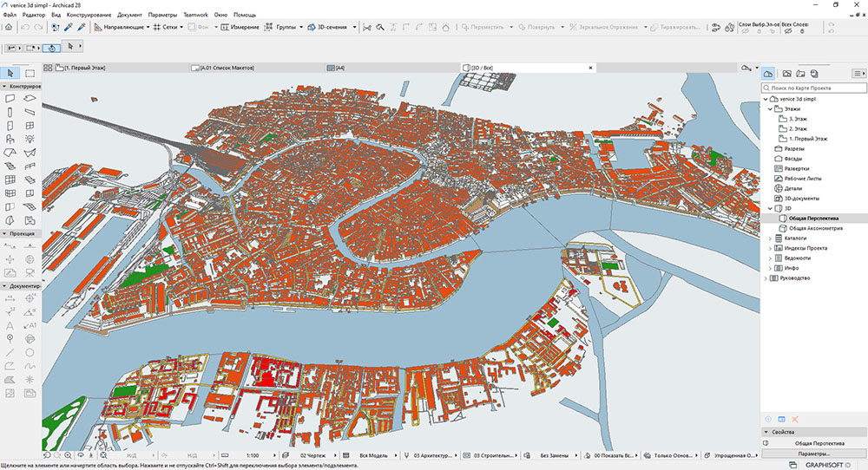Expand the Каталоги tree node
This screenshot has height=470, width=868.
770,238
